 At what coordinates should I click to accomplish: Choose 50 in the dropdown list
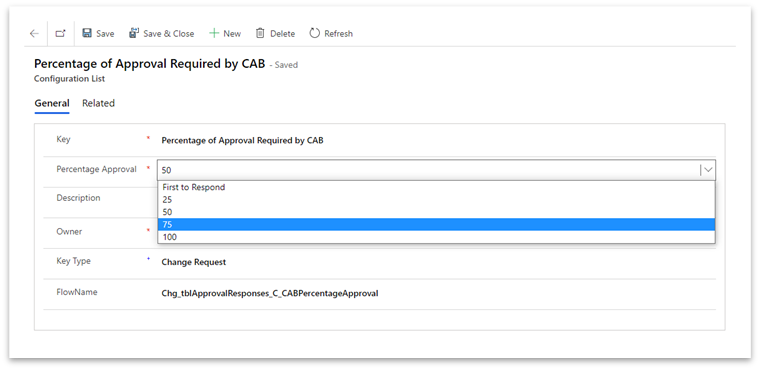[x=436, y=212]
